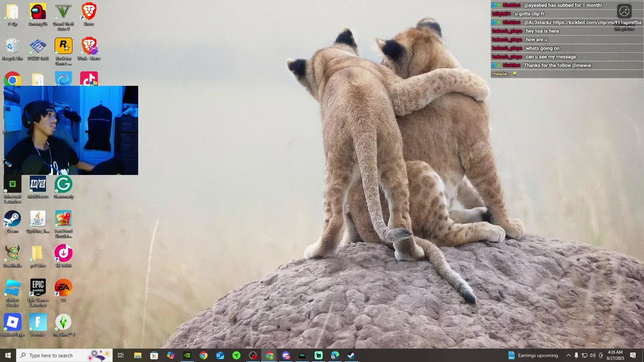Open the Recycle Bin

(x=12, y=50)
